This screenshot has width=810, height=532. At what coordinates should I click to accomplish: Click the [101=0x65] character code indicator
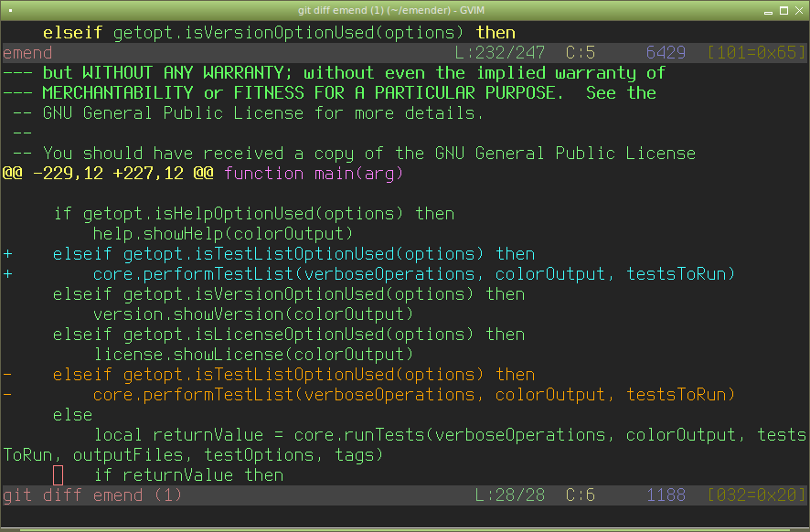(757, 53)
